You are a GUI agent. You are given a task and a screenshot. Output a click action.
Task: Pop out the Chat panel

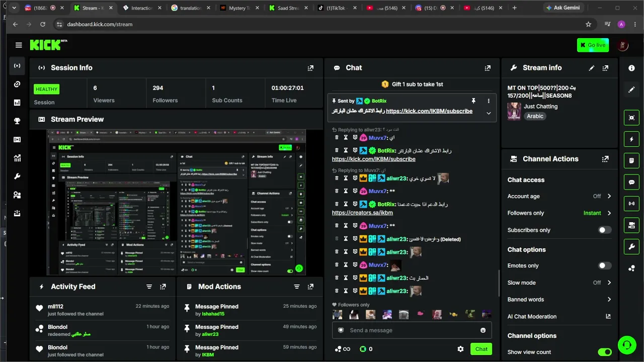[488, 68]
